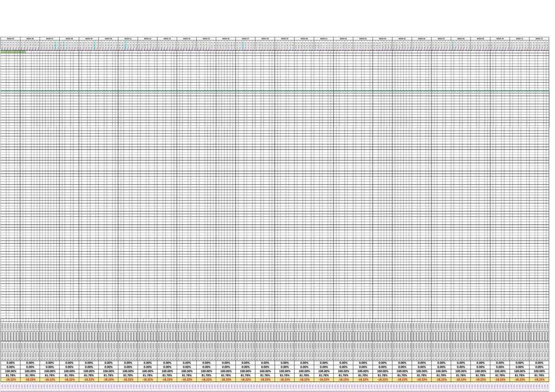Click the WEEK 66 column header
This screenshot has width=555, height=392.
click(422, 38)
